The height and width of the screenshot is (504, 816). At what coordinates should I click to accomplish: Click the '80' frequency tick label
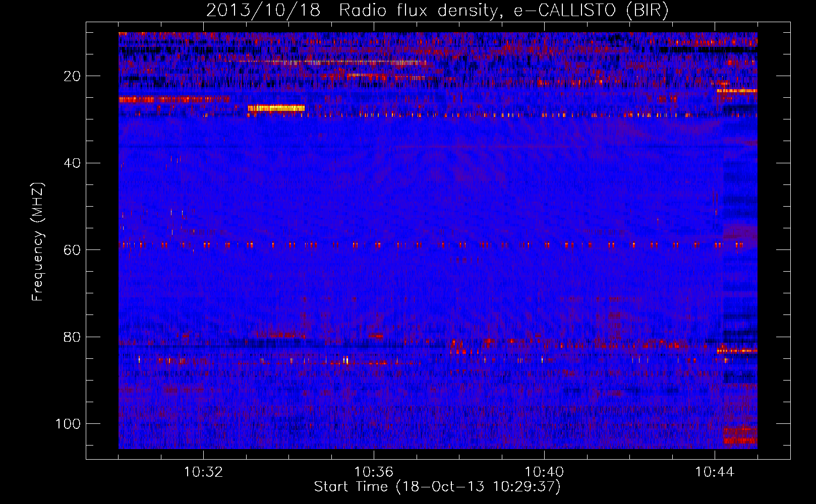click(x=73, y=337)
